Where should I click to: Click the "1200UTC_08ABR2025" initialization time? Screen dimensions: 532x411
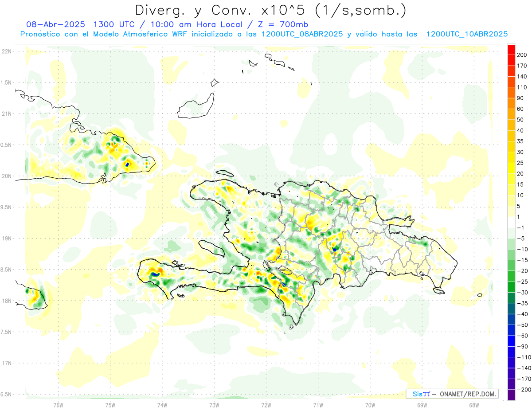click(x=302, y=34)
